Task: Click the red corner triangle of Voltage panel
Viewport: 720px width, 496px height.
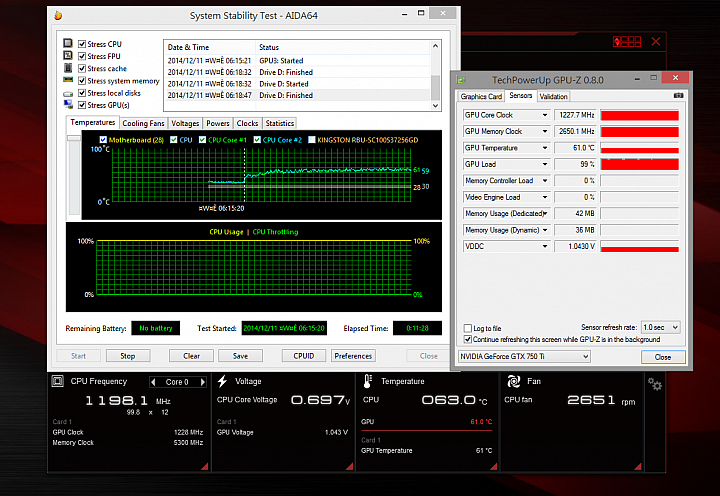Action: [349, 467]
